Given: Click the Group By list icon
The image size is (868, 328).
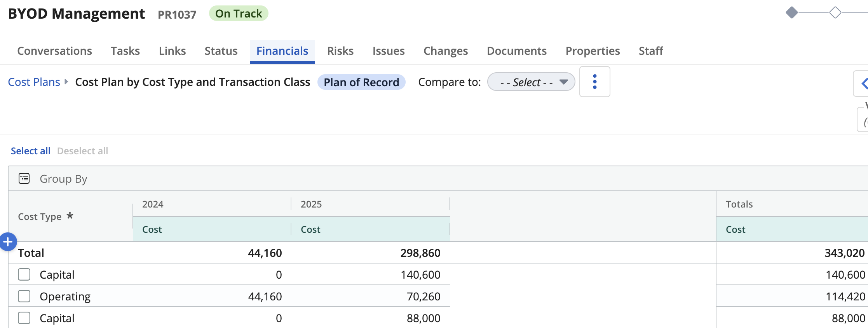Looking at the screenshot, I should (x=24, y=178).
